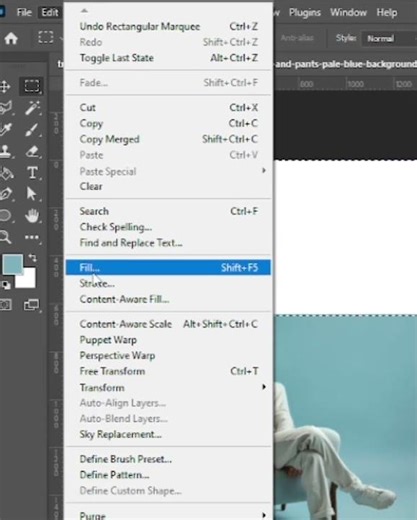417x520 pixels.
Task: Click the Edit menu in menu bar
Action: [50, 12]
